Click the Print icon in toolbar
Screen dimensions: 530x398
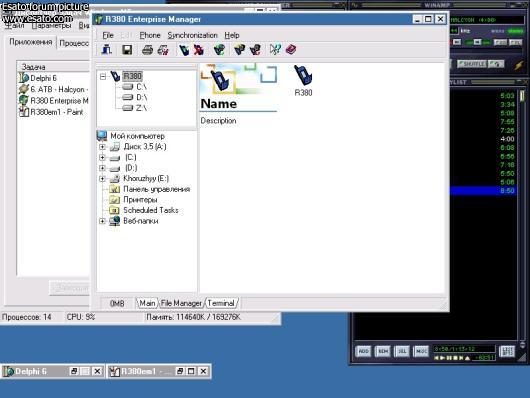tap(147, 50)
